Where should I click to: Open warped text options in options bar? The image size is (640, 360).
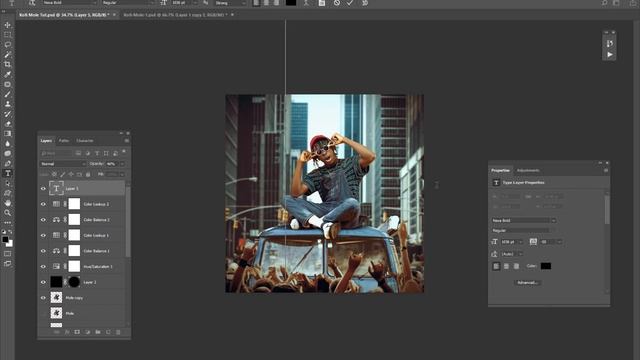tap(306, 3)
